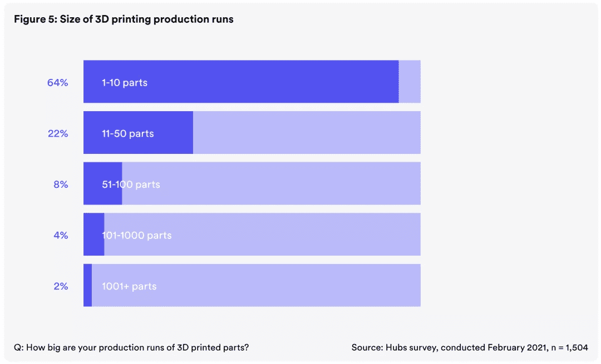Click the Hubs survey source note
The image size is (601, 364).
(x=470, y=347)
